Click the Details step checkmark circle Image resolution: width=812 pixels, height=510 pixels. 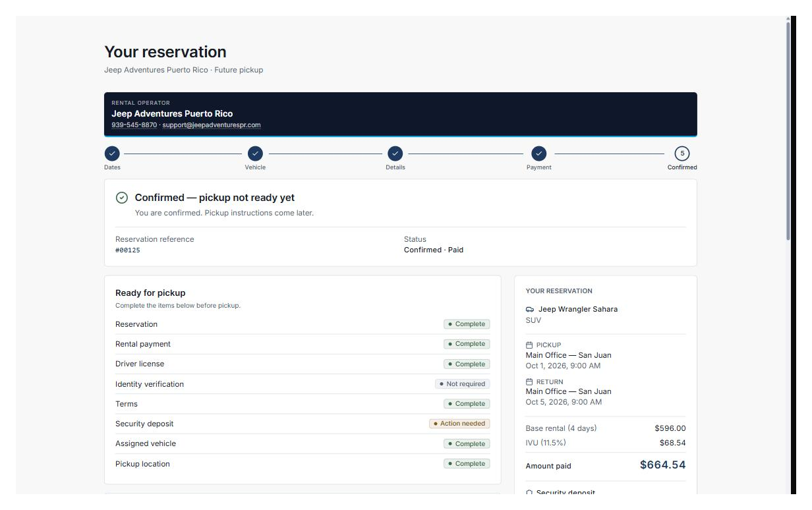[395, 154]
